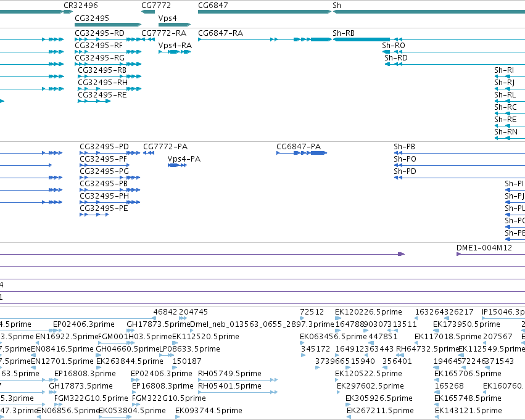Open EST EK120226.5prime
Viewport: 525px width, 420px height.
tap(368, 312)
